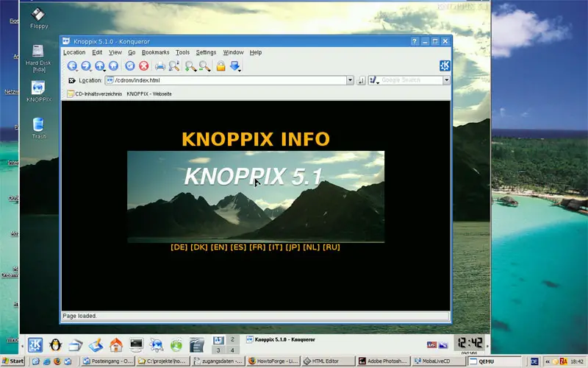
Task: Click the Up arrow toolbar icon
Action: [100, 66]
